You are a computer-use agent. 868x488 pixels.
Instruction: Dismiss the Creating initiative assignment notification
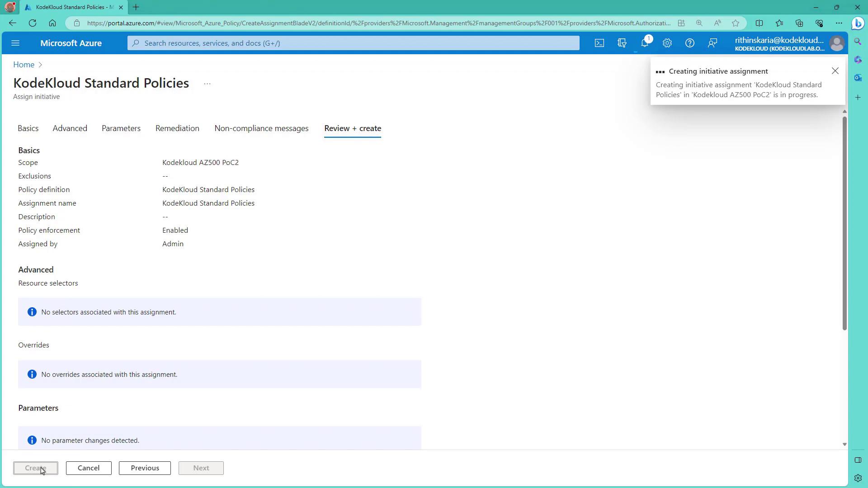coord(835,71)
